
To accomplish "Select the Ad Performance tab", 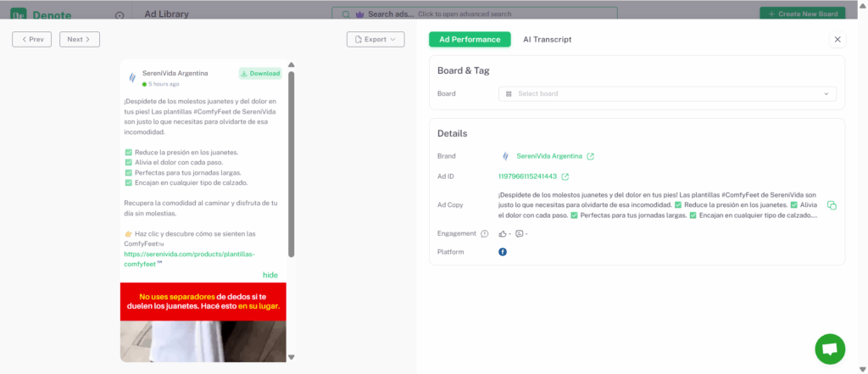I will coord(470,40).
